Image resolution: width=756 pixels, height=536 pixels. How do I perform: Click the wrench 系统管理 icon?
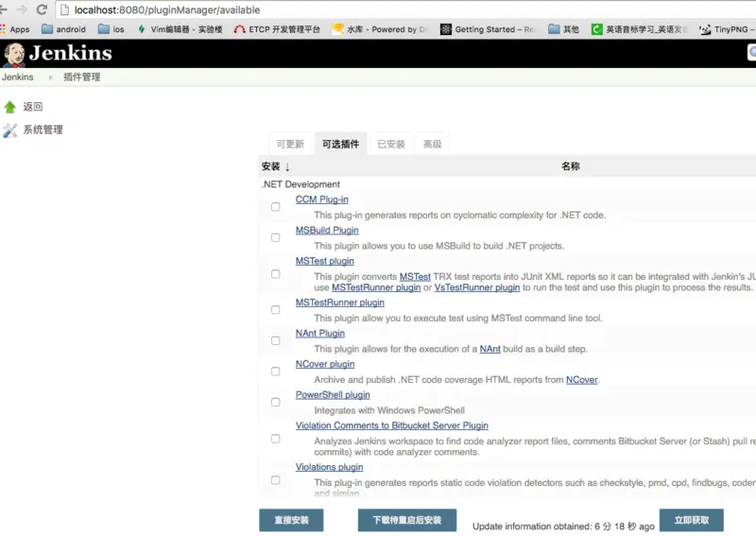(9, 130)
